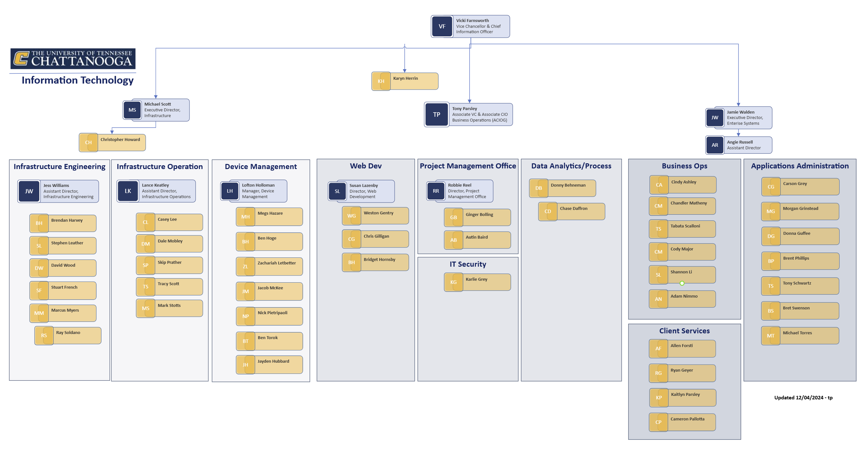Click the CH badge for Christopher Howard

coord(88,143)
